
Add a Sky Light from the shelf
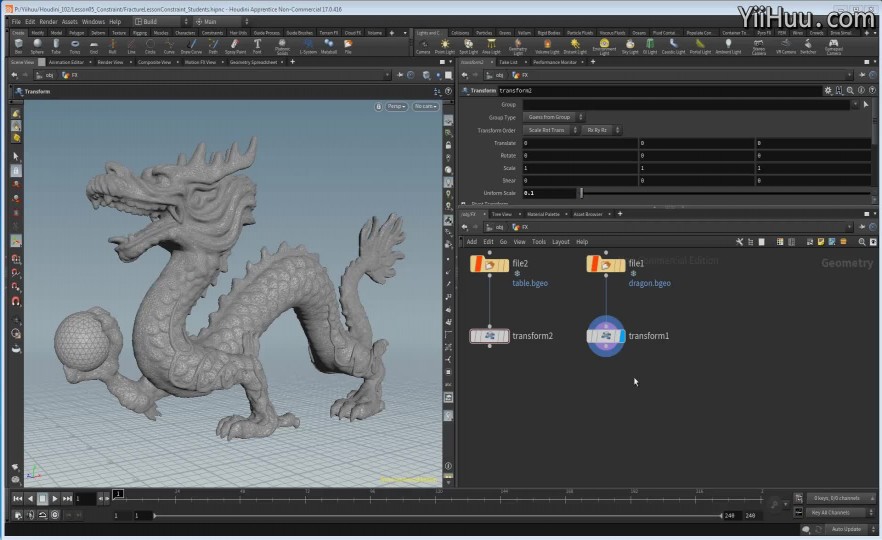(630, 46)
